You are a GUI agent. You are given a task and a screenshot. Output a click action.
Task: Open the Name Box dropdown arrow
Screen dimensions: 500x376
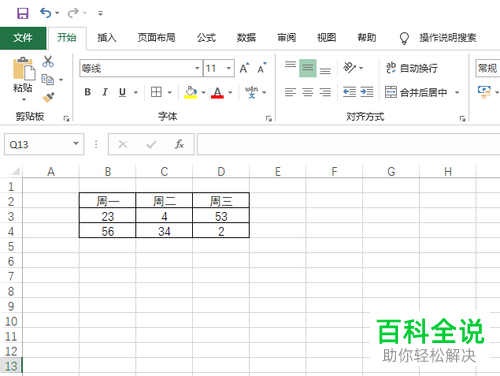[x=76, y=144]
